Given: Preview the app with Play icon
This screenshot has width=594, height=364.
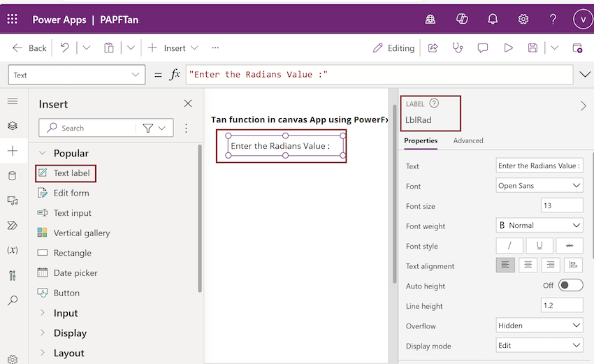Looking at the screenshot, I should click(x=508, y=48).
